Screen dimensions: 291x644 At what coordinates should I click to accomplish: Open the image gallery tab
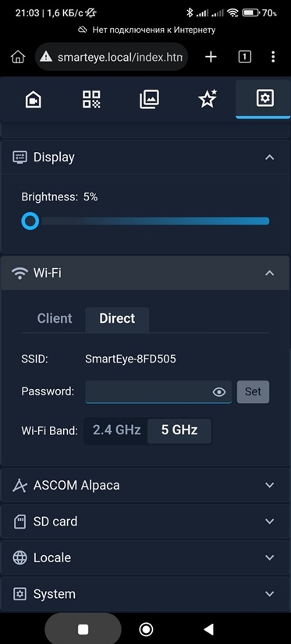click(149, 99)
